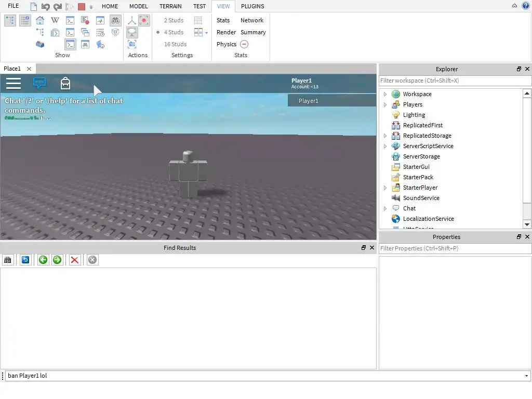Toggle Stats display in Stats group
This screenshot has width=532, height=399.
point(223,20)
